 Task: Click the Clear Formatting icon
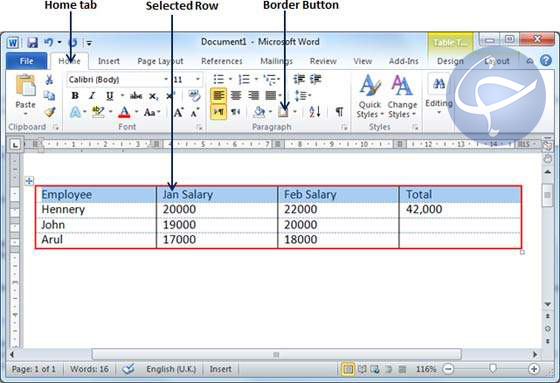coord(195,95)
